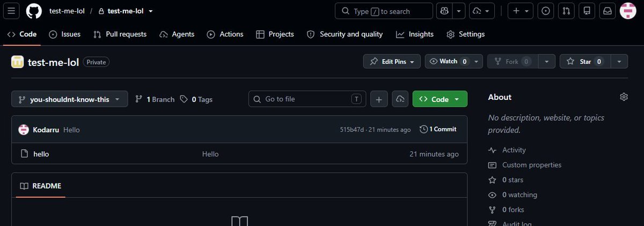
Task: Open the Edit Pins dropdown
Action: point(392,62)
